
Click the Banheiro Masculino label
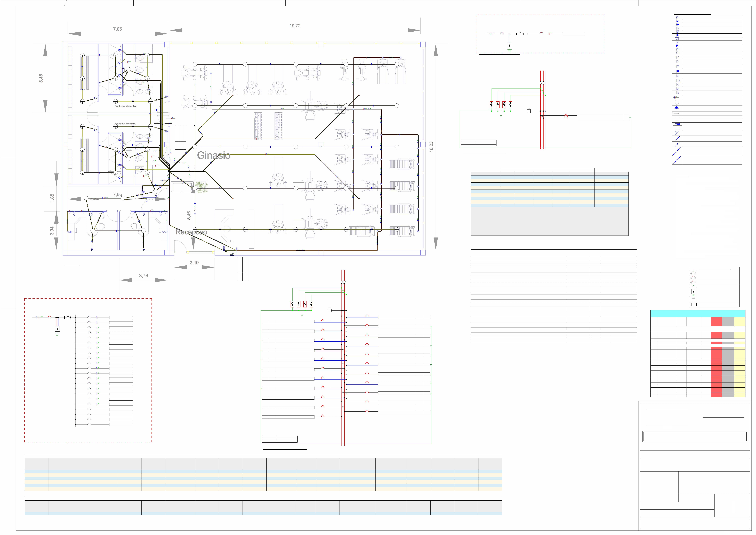(126, 106)
